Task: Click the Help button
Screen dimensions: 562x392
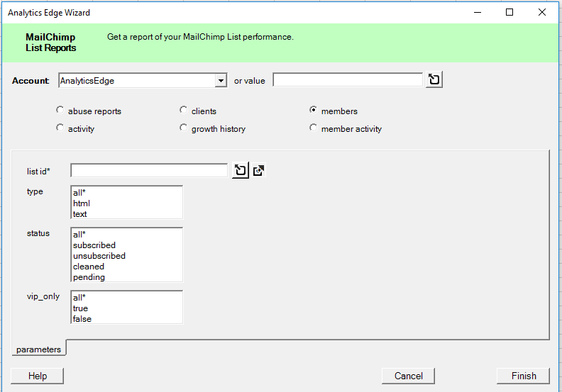Action: 38,376
